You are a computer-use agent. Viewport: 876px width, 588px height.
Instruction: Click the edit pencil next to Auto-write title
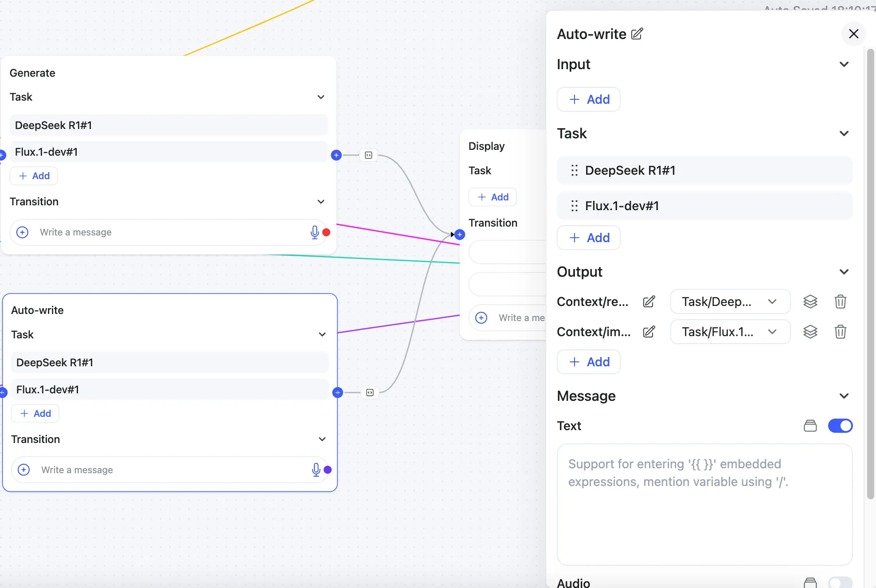pyautogui.click(x=637, y=34)
